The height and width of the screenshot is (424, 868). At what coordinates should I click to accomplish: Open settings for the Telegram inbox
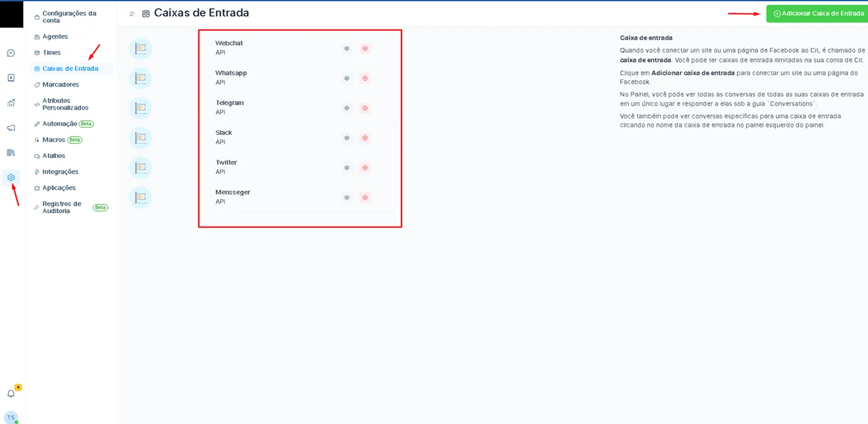click(347, 108)
